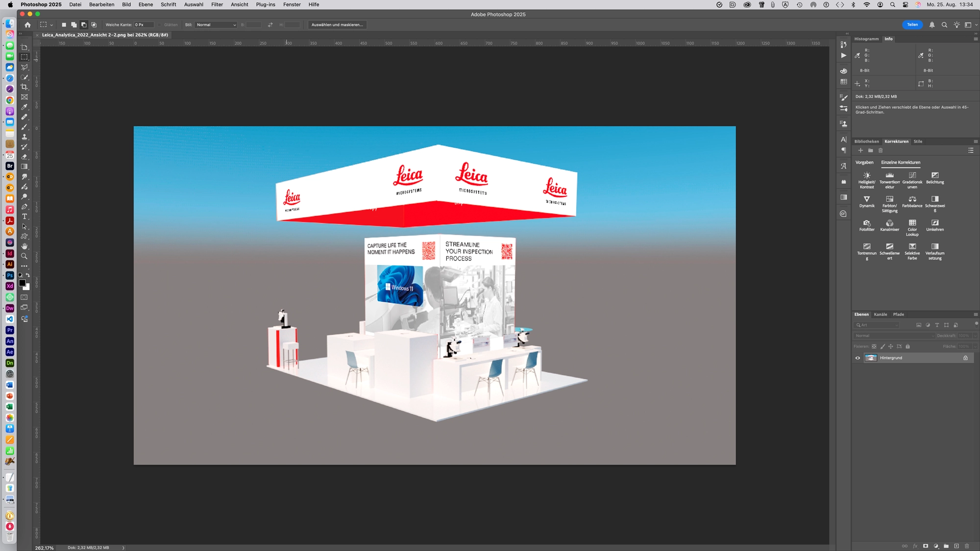Open the Color Lookup adjustment
The width and height of the screenshot is (980, 551).
912,225
